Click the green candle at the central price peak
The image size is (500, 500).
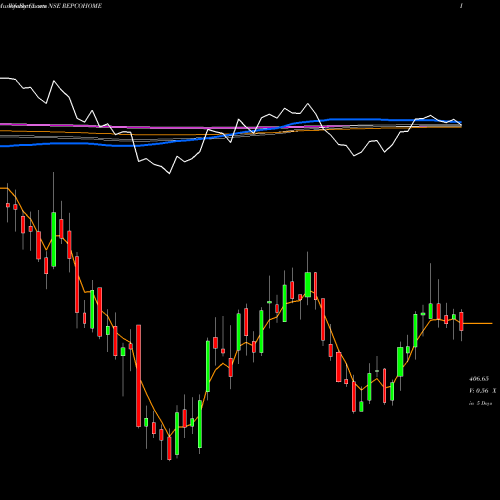coord(308,284)
